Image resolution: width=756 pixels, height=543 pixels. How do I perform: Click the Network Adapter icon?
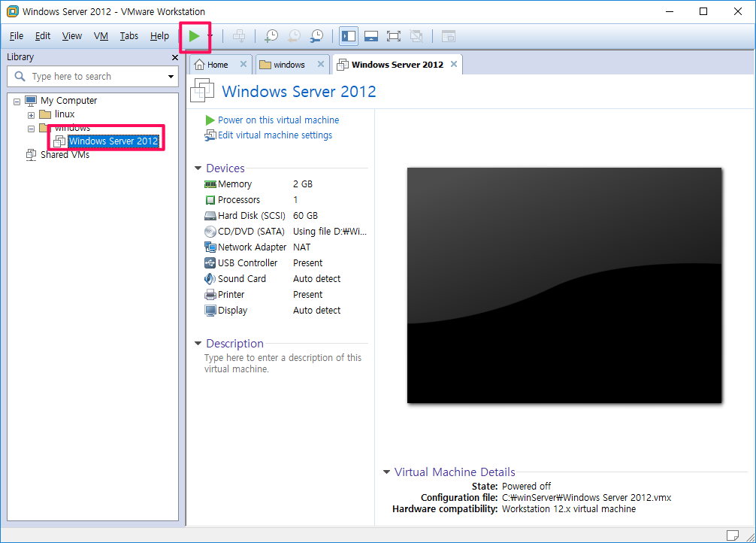click(210, 247)
